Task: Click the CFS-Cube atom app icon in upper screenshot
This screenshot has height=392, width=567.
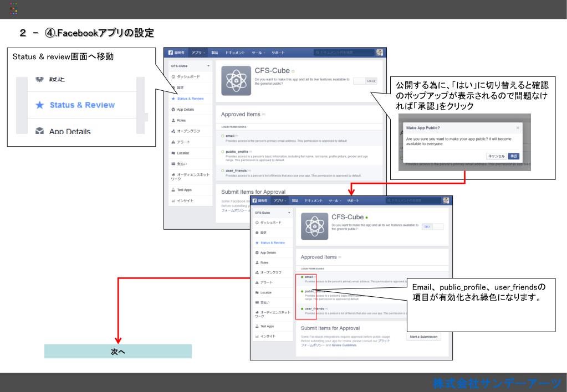Action: [x=236, y=81]
